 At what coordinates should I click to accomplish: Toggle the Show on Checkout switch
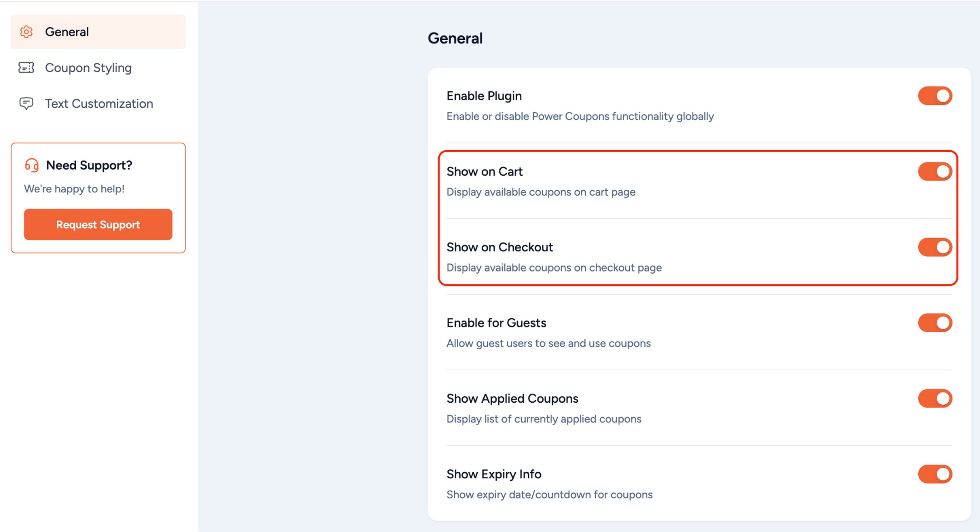tap(935, 247)
